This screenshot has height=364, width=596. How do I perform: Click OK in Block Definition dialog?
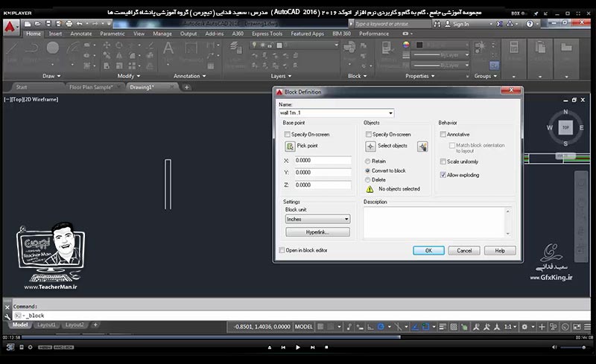click(x=428, y=250)
